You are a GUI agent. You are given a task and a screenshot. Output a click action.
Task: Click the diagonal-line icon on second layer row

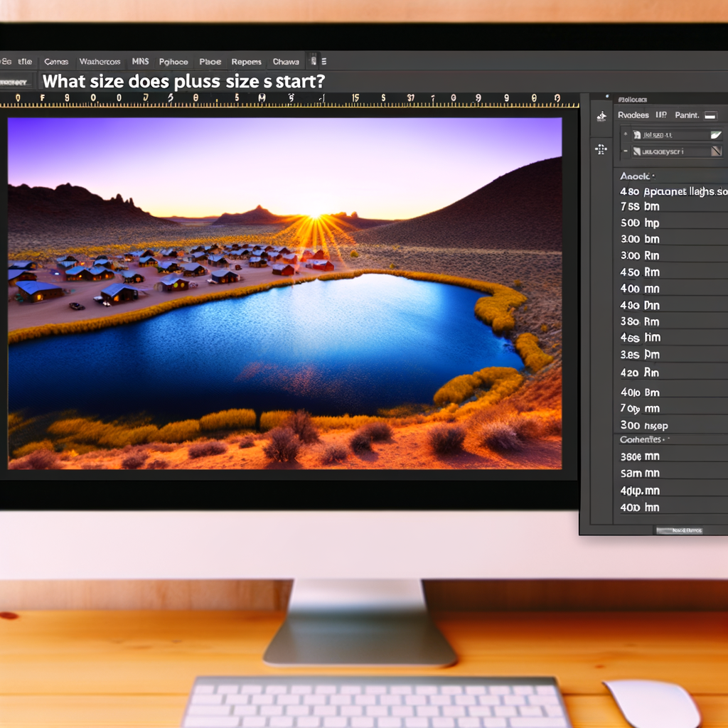tap(716, 151)
